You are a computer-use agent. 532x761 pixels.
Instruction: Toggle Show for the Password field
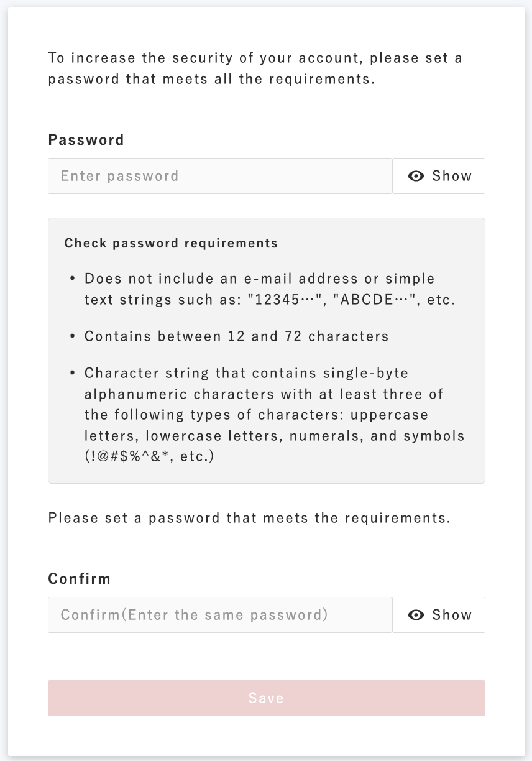(439, 176)
